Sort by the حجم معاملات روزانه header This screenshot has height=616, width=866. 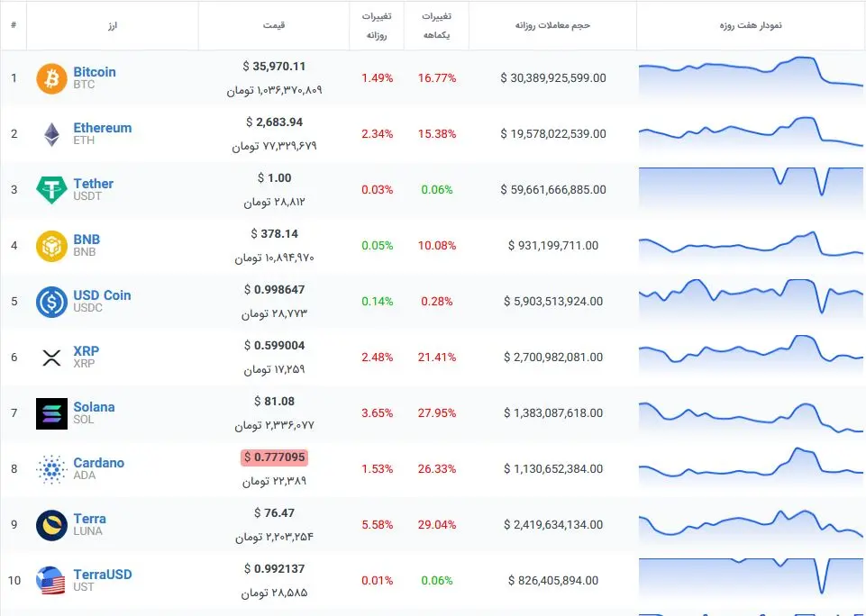552,25
